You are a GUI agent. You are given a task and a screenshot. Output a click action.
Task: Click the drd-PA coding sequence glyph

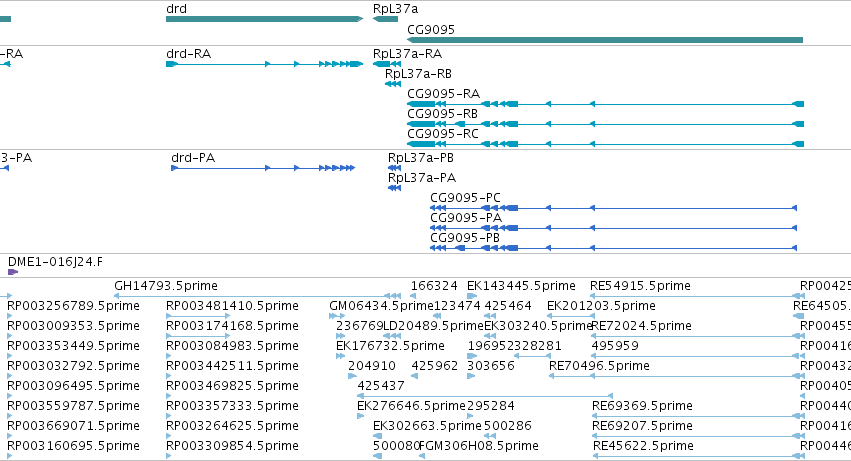pyautogui.click(x=263, y=168)
